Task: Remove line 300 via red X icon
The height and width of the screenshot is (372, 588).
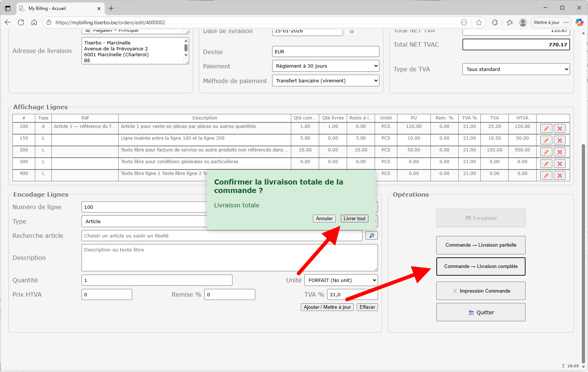Action: 560,164
